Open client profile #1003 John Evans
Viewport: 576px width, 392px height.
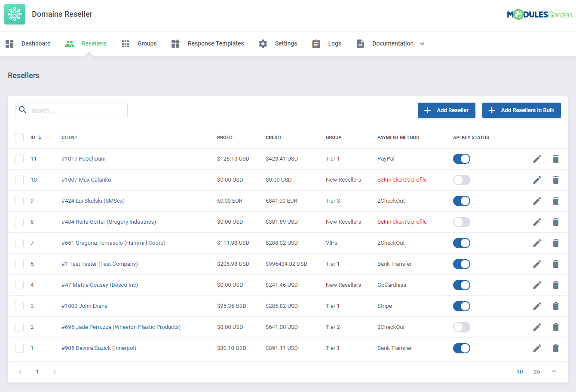click(x=84, y=306)
